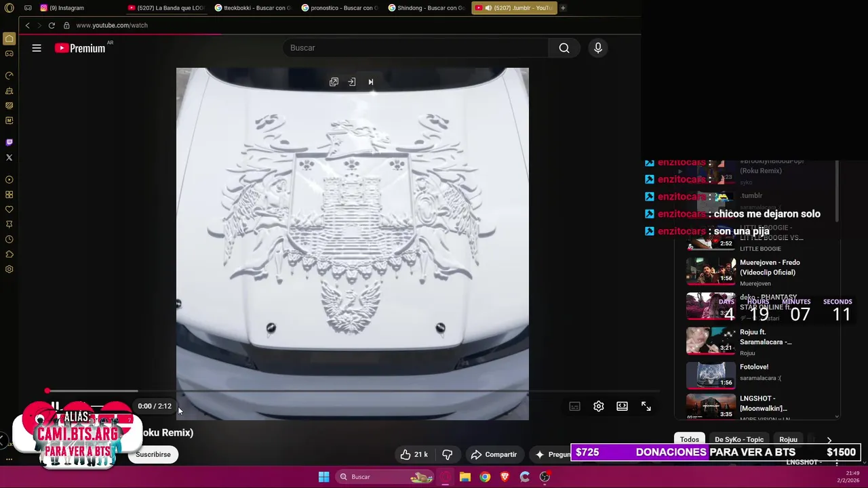Switch to the Instagram browser tab
The height and width of the screenshot is (488, 868).
click(68, 8)
